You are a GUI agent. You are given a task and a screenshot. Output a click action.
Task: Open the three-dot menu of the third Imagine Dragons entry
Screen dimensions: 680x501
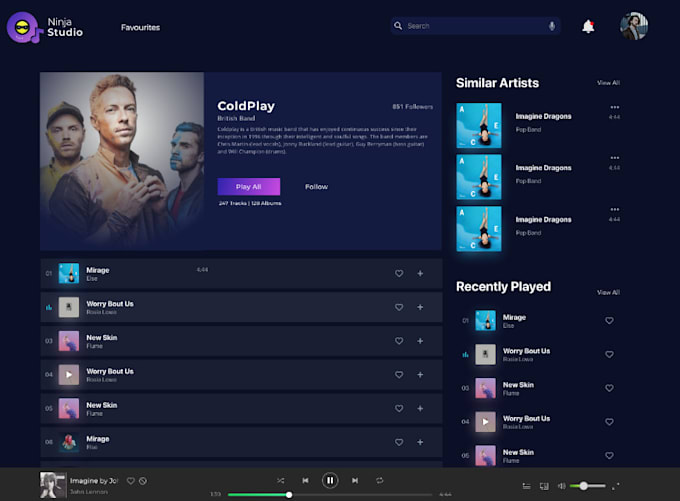[x=615, y=210]
